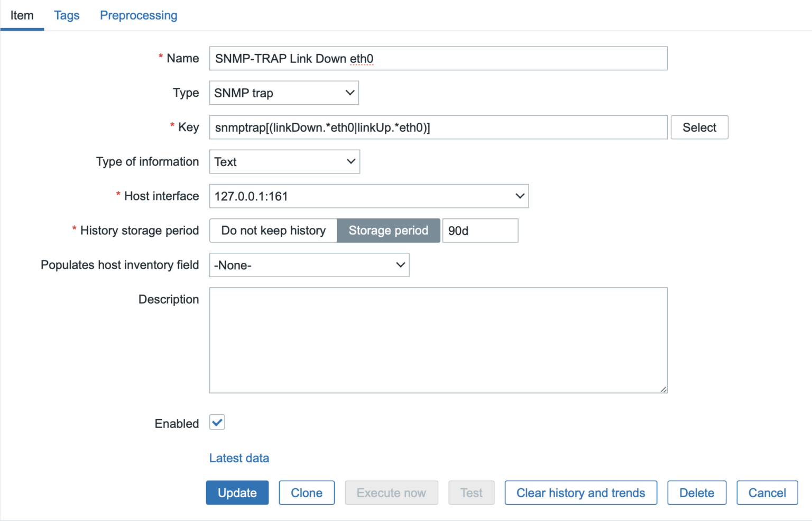Image resolution: width=812 pixels, height=521 pixels.
Task: Disable the Enabled checkbox
Action: point(217,422)
